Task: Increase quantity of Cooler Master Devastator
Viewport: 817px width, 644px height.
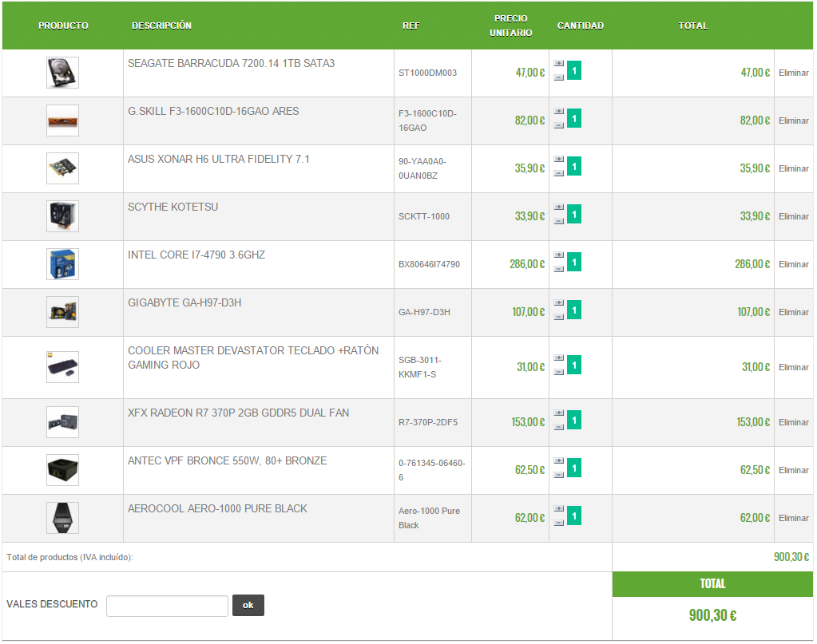Action: click(558, 358)
